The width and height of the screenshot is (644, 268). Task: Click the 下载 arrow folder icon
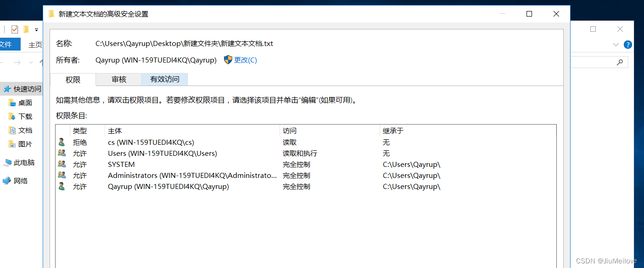(12, 116)
